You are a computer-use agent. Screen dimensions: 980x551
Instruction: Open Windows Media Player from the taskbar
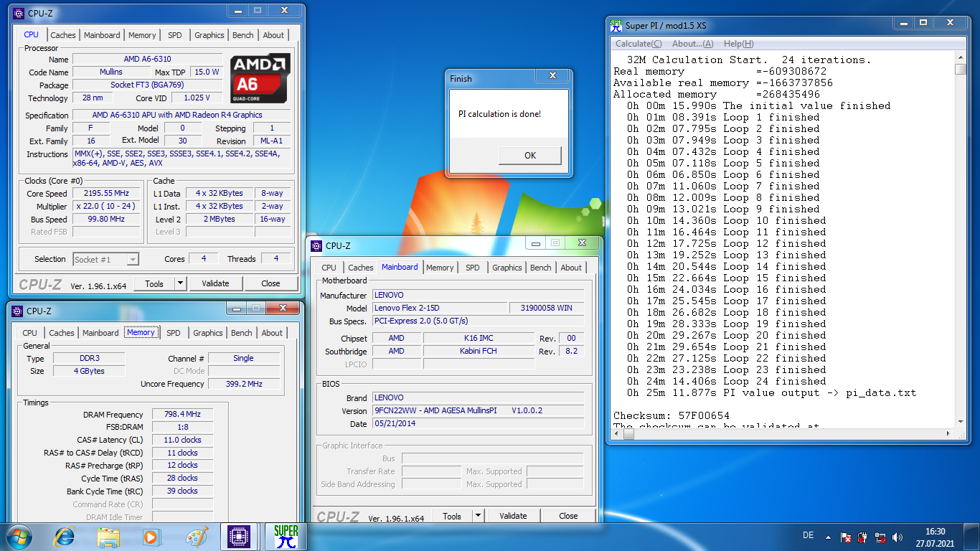pyautogui.click(x=151, y=536)
